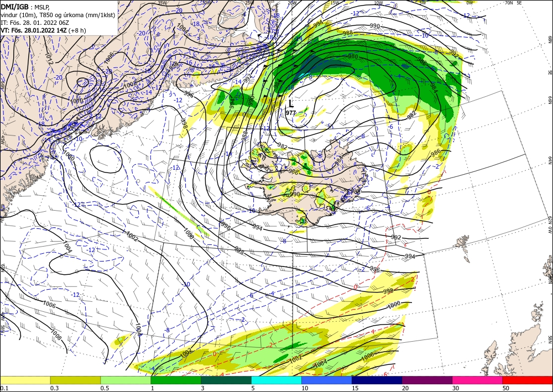Click the "10W" longitude label

(378, 3)
